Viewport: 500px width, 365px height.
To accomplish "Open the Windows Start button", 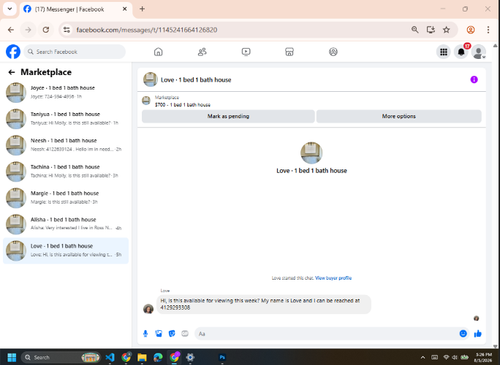I will [12, 357].
